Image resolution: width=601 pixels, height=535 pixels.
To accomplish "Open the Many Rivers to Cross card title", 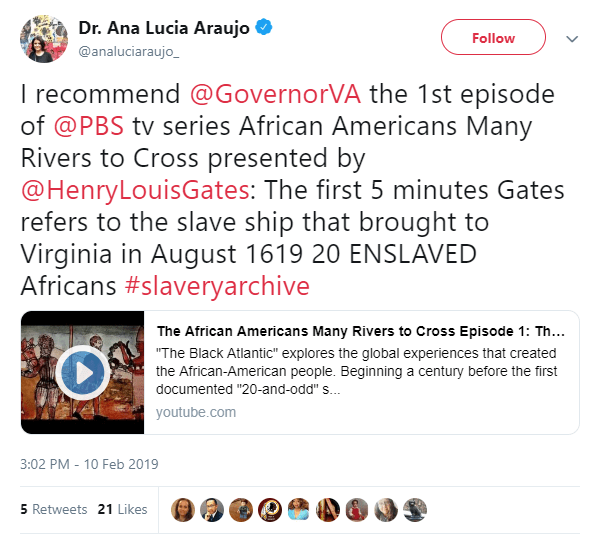I will (361, 331).
